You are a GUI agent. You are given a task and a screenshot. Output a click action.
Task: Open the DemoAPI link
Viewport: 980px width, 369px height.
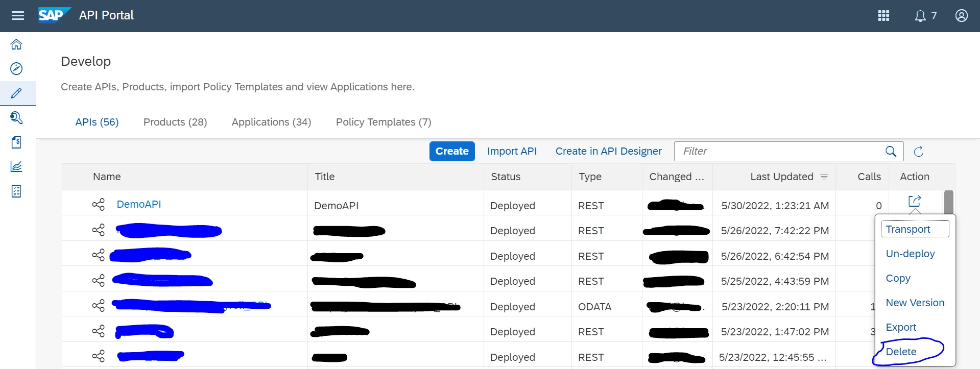[x=139, y=204]
